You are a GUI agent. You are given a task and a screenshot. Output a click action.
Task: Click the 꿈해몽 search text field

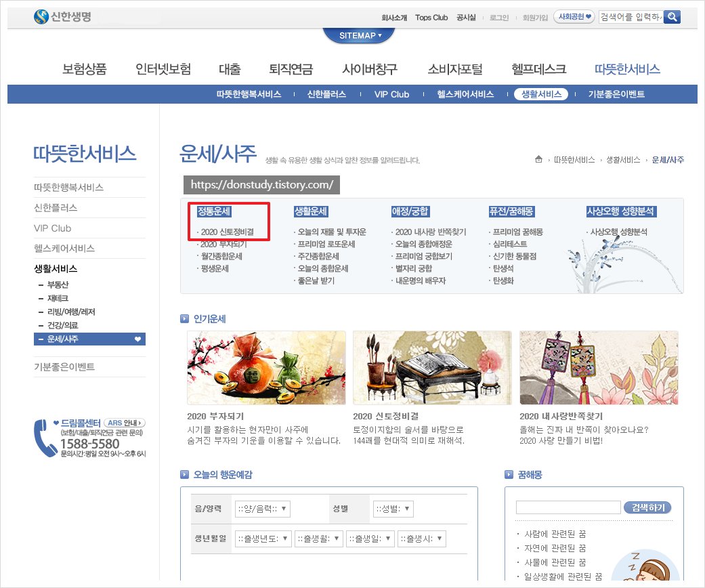point(568,507)
